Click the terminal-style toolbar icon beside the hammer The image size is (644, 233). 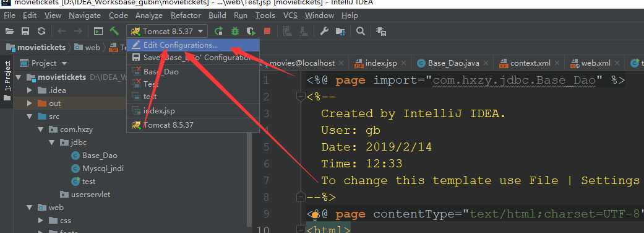[98, 31]
